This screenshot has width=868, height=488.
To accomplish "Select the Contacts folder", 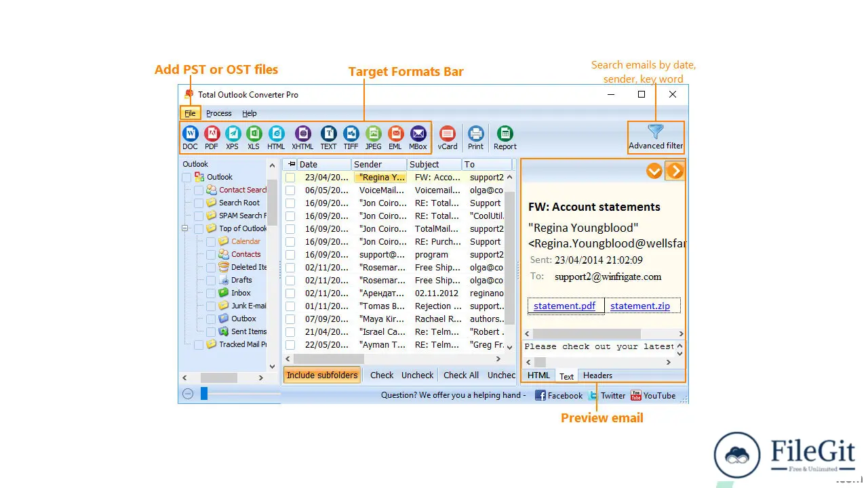I will click(x=245, y=254).
